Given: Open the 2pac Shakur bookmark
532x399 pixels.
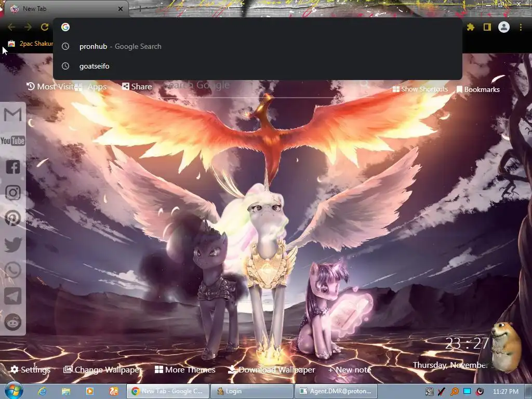Looking at the screenshot, I should click(31, 44).
